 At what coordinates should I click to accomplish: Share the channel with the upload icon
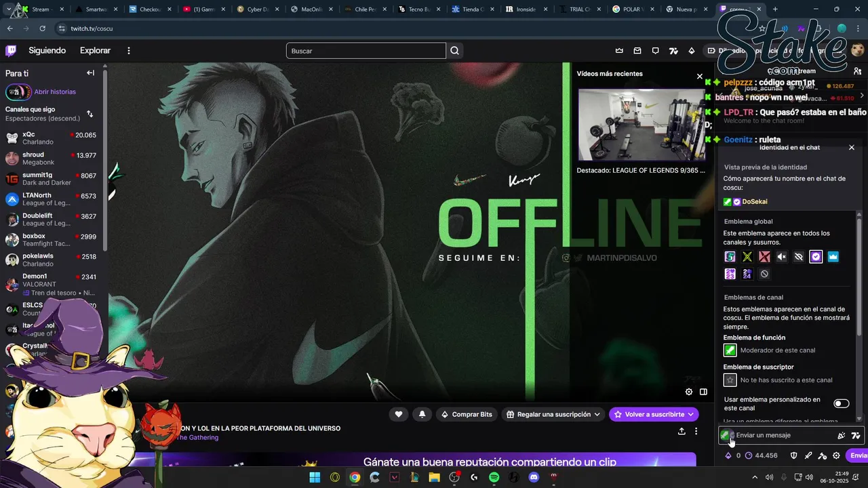click(682, 431)
